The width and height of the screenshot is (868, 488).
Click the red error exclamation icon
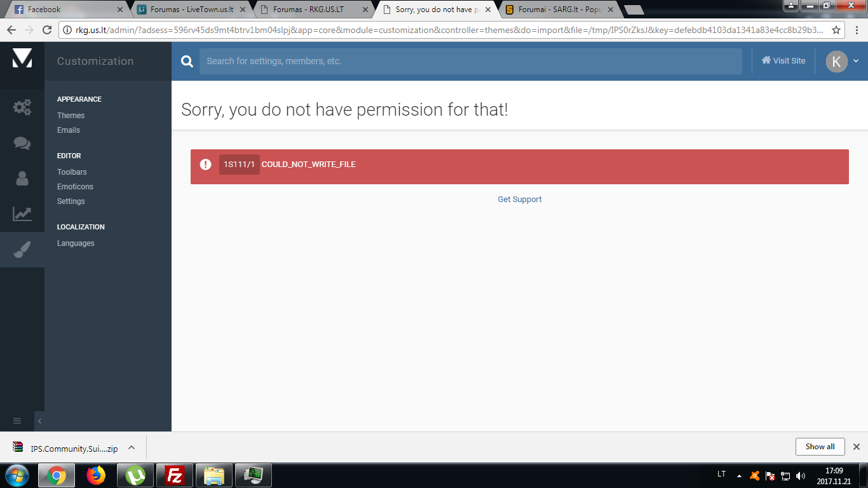pos(205,165)
